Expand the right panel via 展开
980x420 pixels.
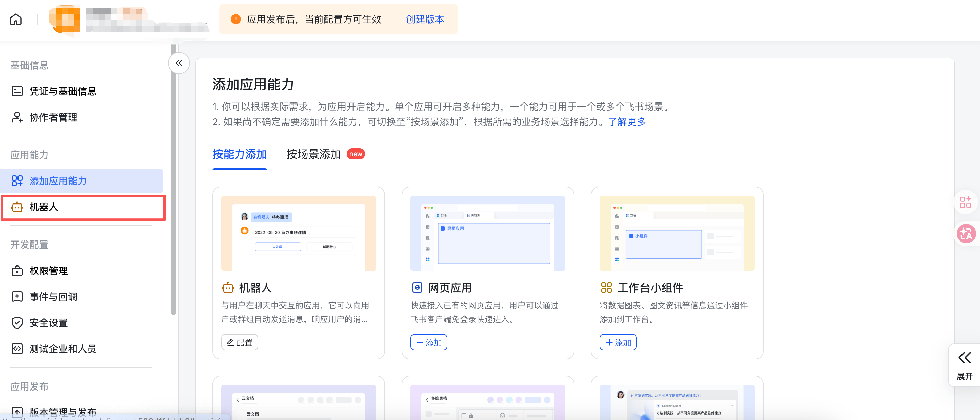[x=965, y=365]
